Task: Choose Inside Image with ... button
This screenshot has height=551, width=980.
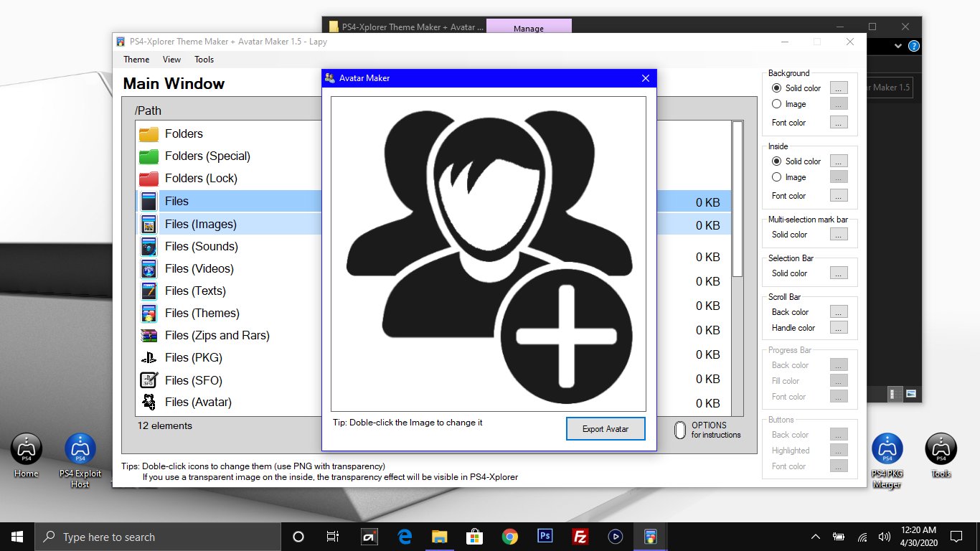Action: (839, 177)
